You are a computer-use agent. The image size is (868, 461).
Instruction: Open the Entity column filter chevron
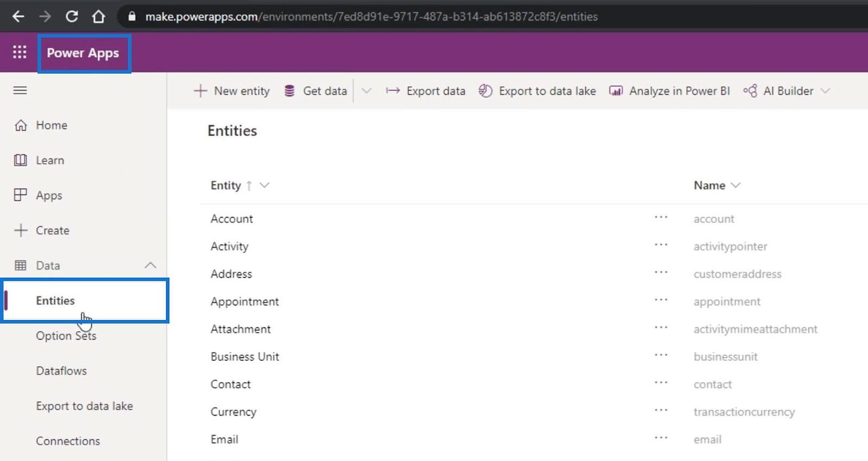(x=264, y=185)
